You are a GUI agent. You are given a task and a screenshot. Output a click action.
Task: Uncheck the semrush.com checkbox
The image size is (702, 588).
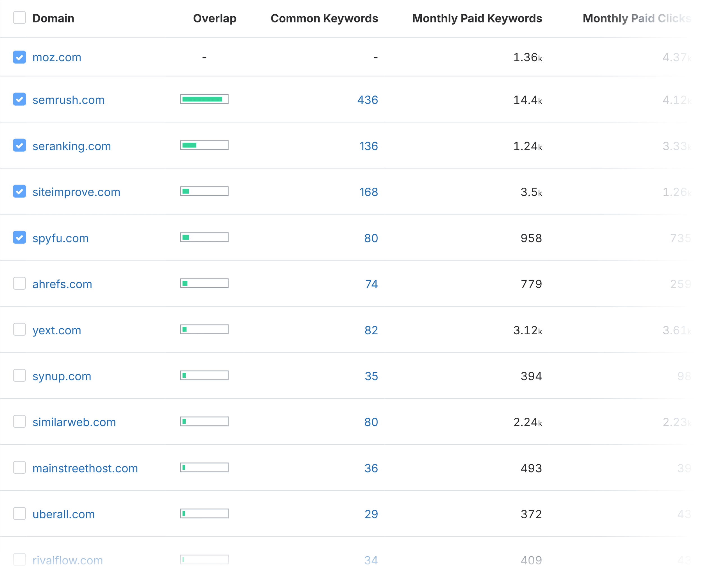click(19, 99)
